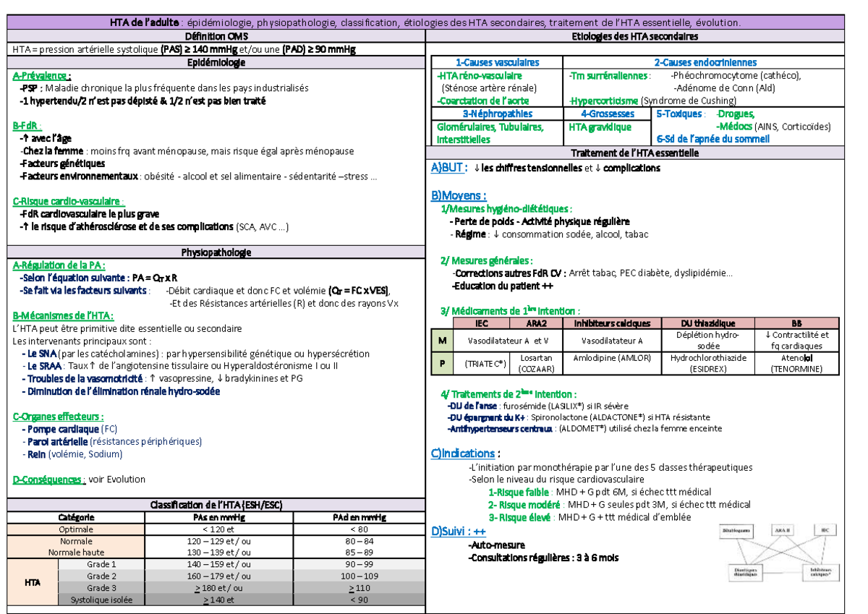
Task: Select the "1-Causes vasculaires" heading cell
Action: tap(497, 63)
